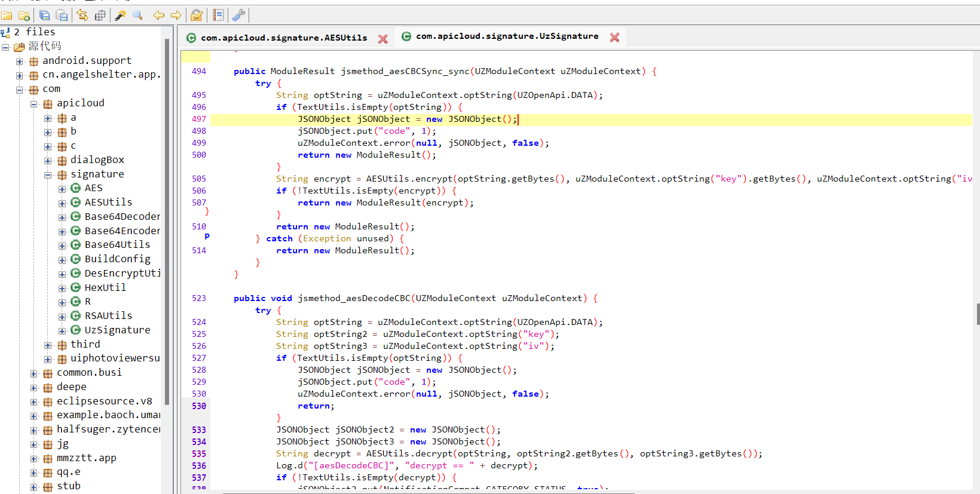Screen dimensions: 980x494
Task: Toggle sync with editor arrows button
Action: pyautogui.click(x=82, y=16)
